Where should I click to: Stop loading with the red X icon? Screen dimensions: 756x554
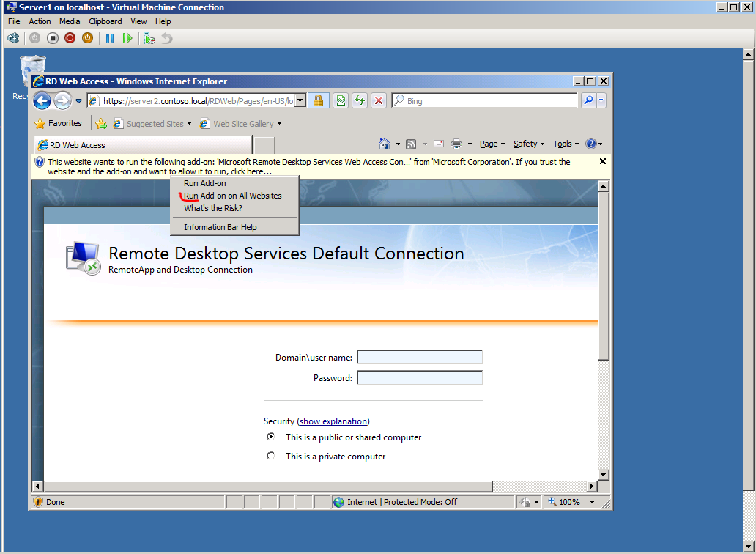coord(379,100)
